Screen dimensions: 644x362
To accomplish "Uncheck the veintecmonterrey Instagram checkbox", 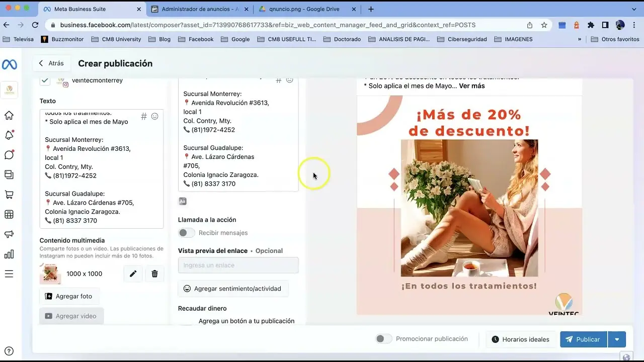I will point(45,80).
